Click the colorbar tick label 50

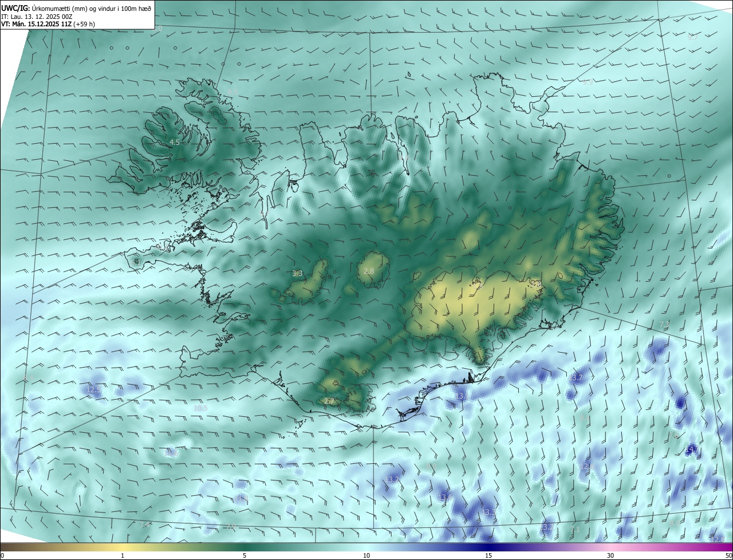tap(728, 555)
